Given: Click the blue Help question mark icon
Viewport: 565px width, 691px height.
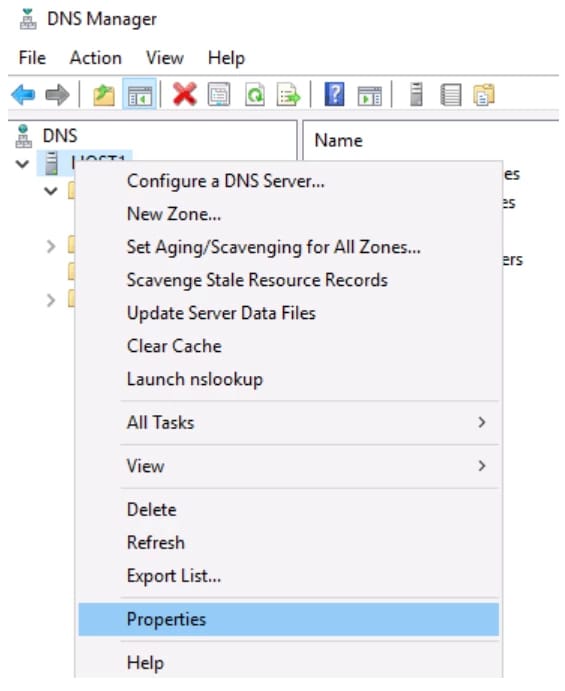Looking at the screenshot, I should [x=335, y=94].
